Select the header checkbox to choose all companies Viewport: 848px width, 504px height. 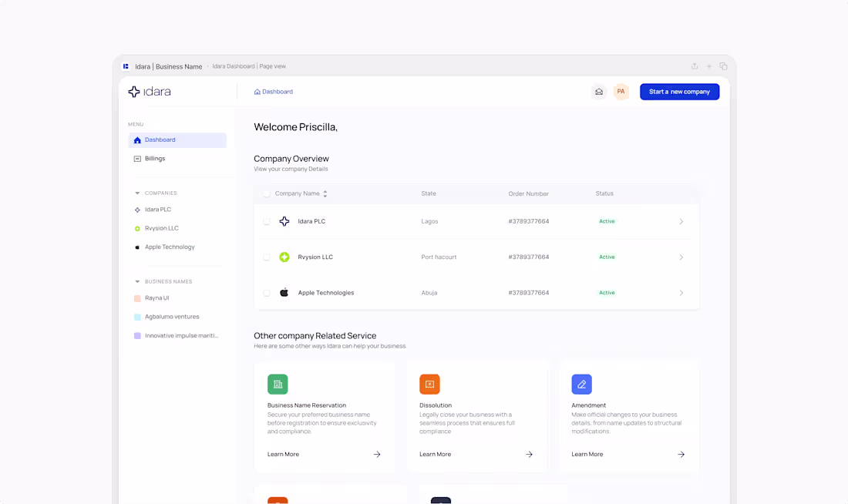(x=267, y=193)
